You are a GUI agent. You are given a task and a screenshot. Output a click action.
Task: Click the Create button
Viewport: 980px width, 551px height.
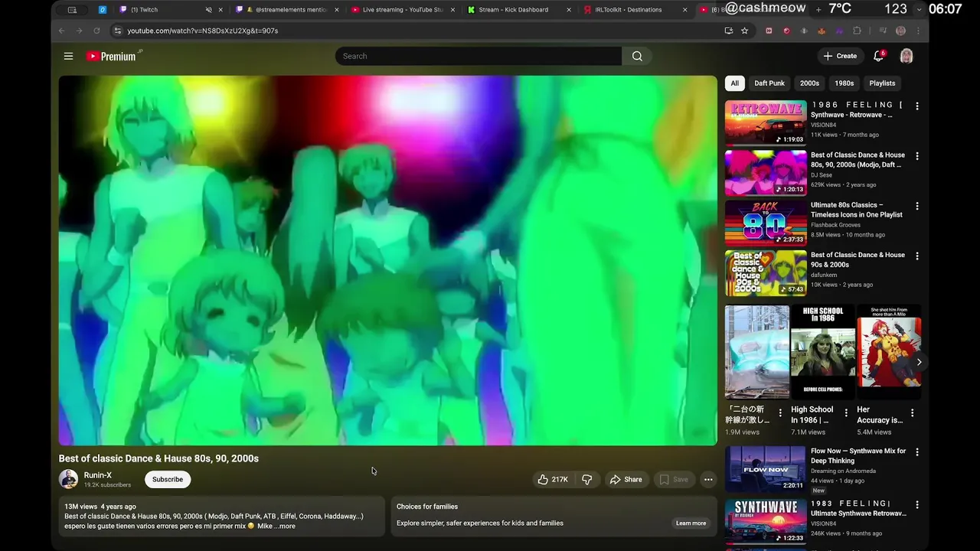840,56
